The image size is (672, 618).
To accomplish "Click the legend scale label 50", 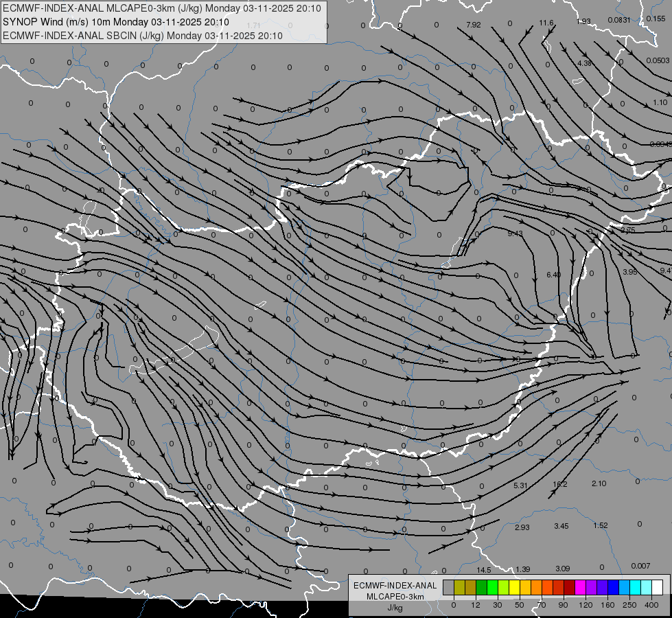I will [520, 605].
